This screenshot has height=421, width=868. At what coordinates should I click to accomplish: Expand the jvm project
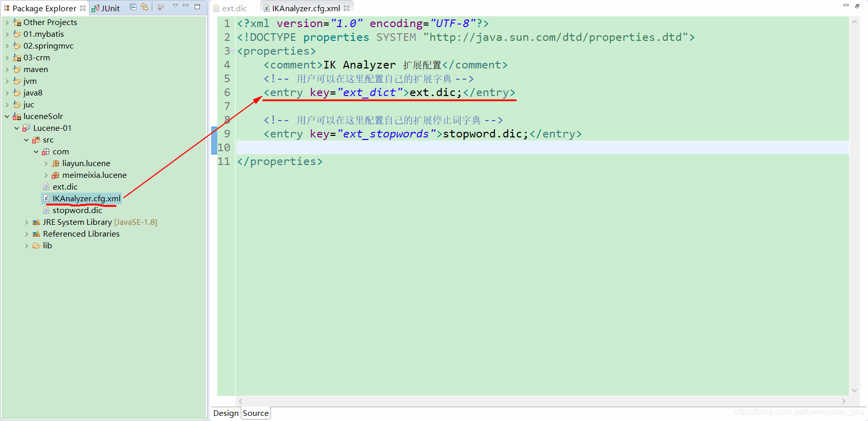pyautogui.click(x=7, y=81)
